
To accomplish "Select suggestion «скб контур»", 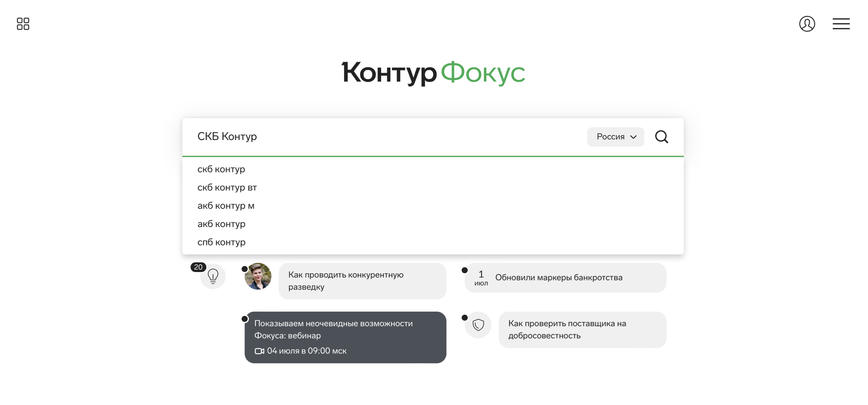I will tap(433, 169).
